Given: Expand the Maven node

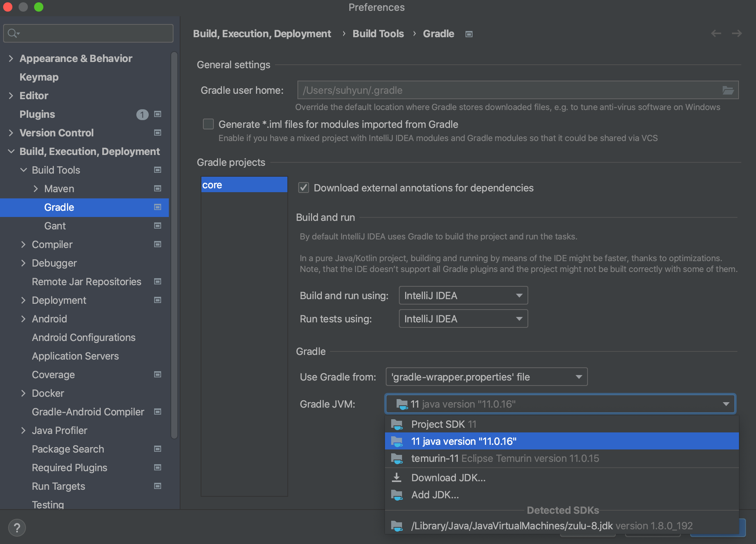Looking at the screenshot, I should click(x=36, y=189).
